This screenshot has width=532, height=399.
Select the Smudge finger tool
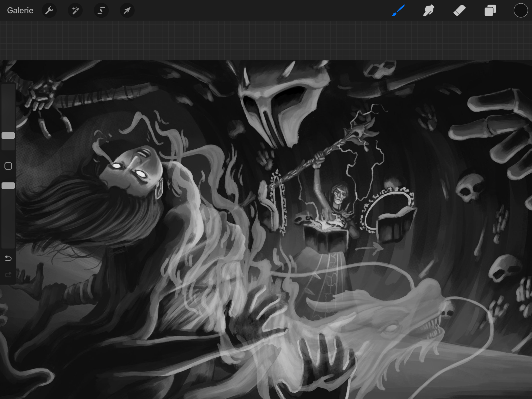(x=429, y=10)
